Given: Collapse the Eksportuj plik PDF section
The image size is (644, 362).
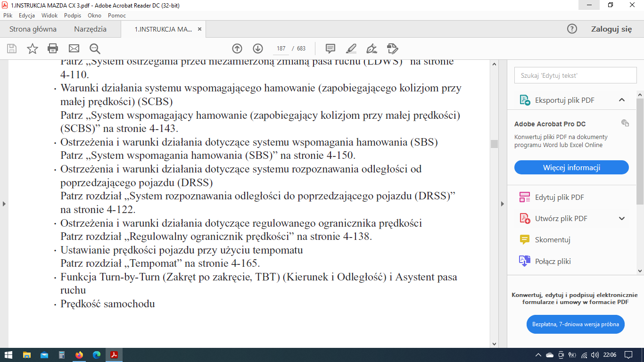Looking at the screenshot, I should point(621,100).
